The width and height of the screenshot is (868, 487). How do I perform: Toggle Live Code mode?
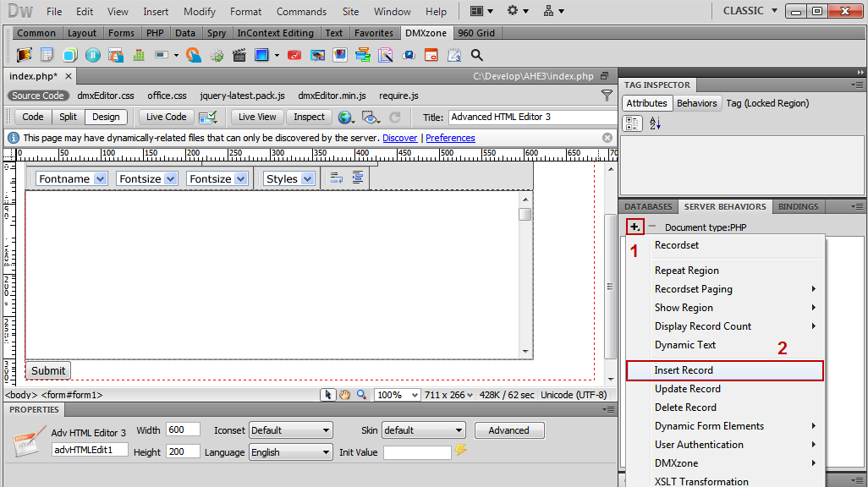(166, 117)
